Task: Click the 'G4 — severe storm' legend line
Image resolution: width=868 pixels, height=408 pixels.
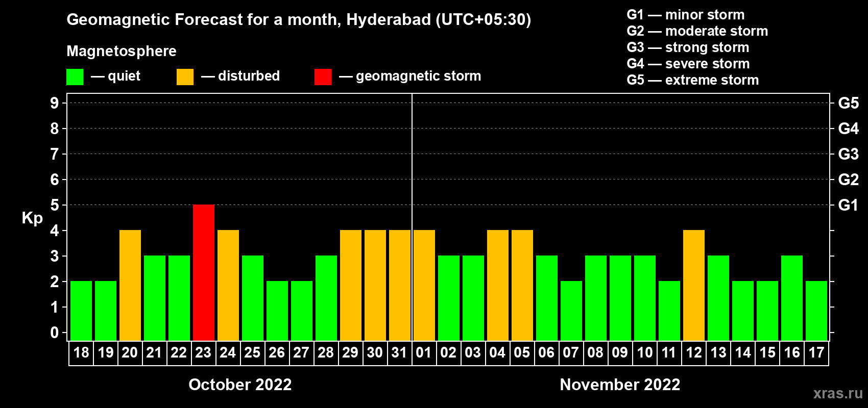Action: point(688,64)
